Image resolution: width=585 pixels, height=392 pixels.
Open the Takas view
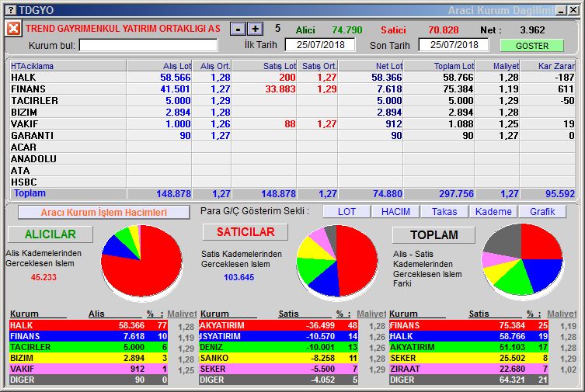(444, 212)
